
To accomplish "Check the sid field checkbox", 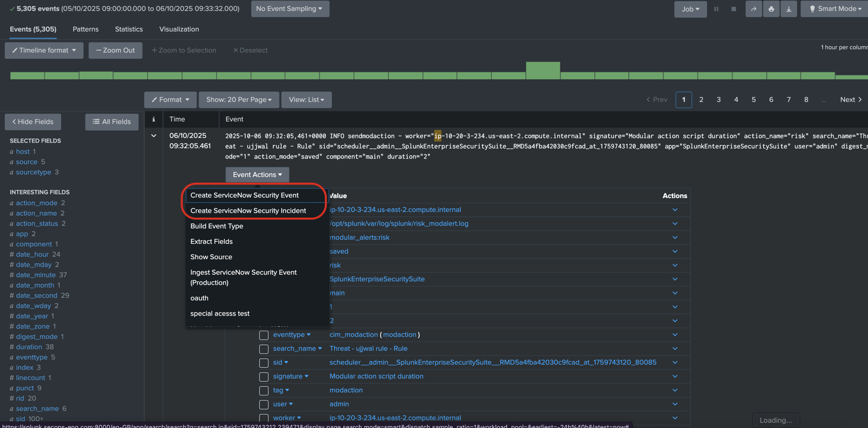I will tap(264, 363).
